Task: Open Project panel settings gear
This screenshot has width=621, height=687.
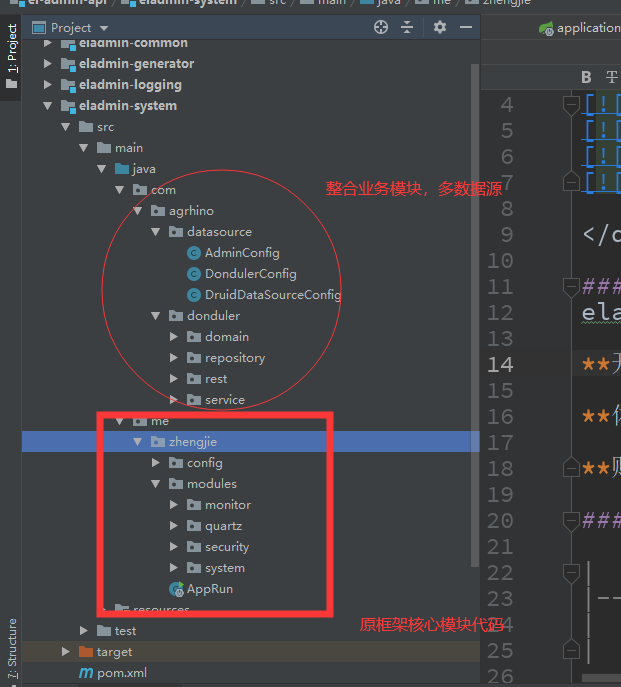Action: click(440, 28)
